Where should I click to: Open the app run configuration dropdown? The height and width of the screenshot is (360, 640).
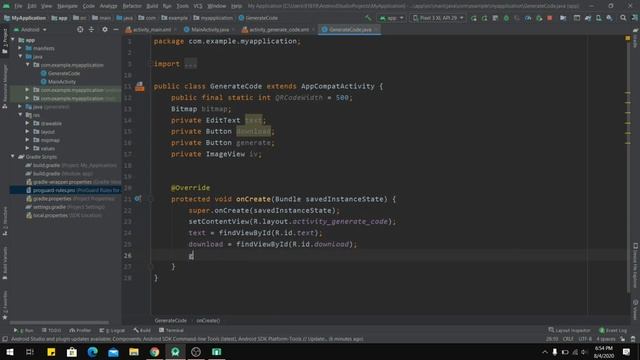pos(391,18)
